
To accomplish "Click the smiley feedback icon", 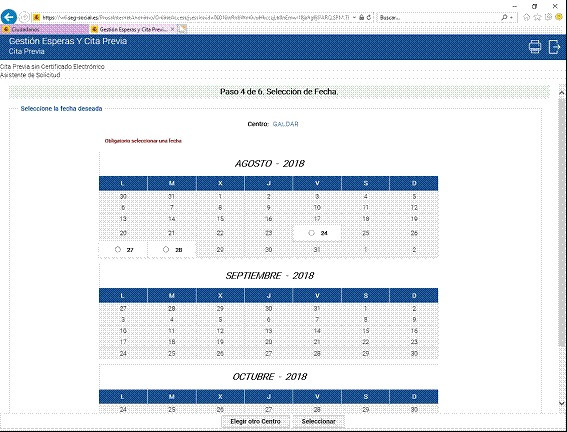I will click(x=559, y=17).
